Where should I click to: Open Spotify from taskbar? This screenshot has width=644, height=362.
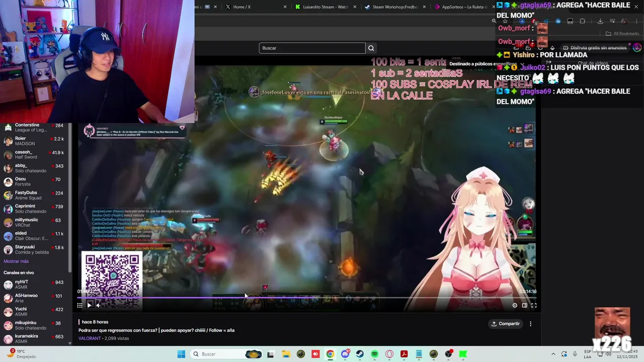pyautogui.click(x=374, y=354)
